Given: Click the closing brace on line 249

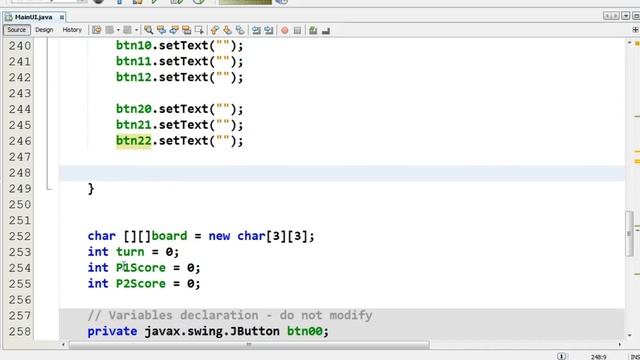Looking at the screenshot, I should click(x=91, y=189).
